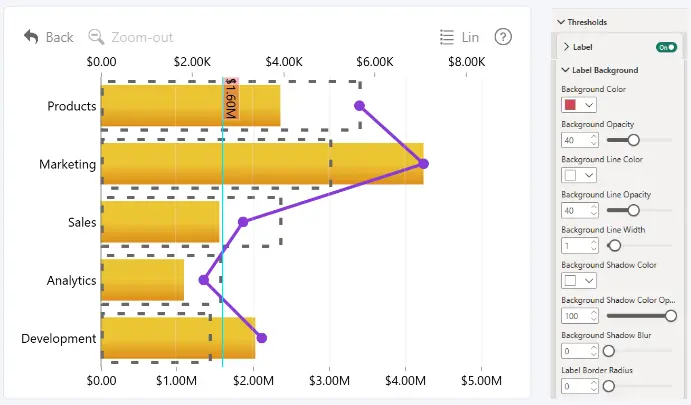Screen dimensions: 691x405
Task: Click the Analytics bar in the chart
Action: point(142,280)
